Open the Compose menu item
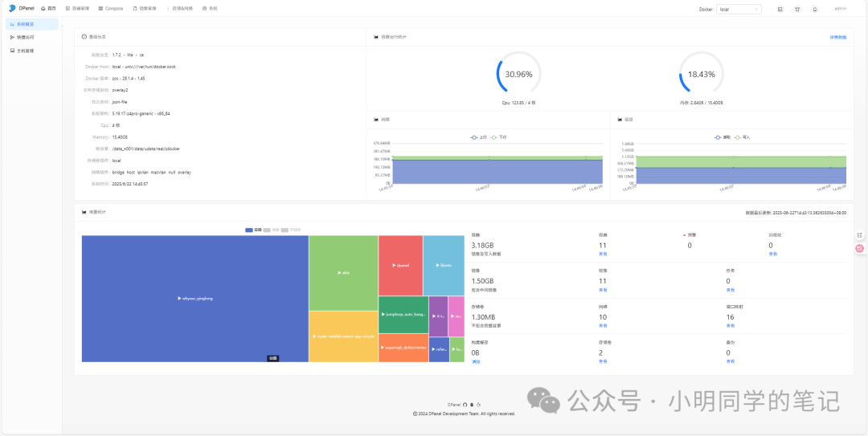Image resolution: width=868 pixels, height=436 pixels. [111, 9]
